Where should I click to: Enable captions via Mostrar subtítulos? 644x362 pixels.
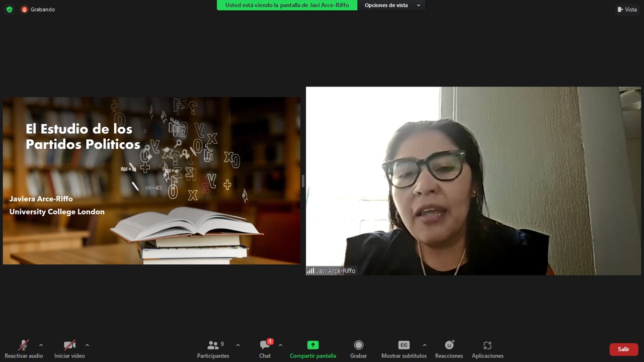(404, 349)
